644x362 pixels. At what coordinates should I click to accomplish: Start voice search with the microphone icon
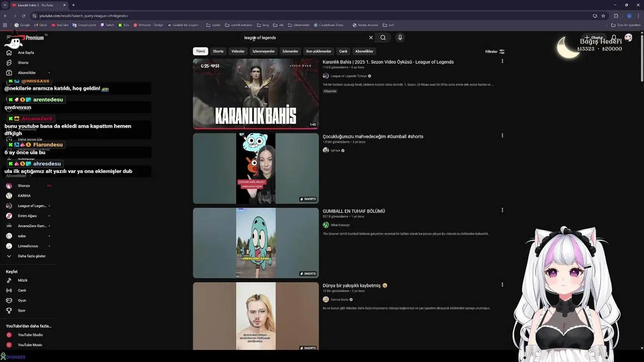[x=400, y=38]
